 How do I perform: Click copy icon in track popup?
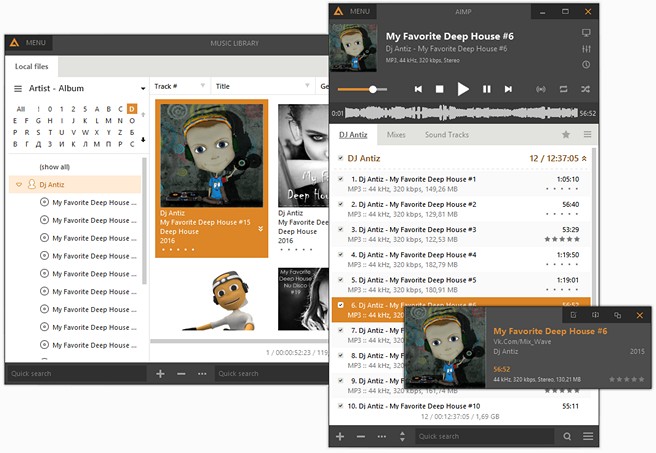click(618, 315)
